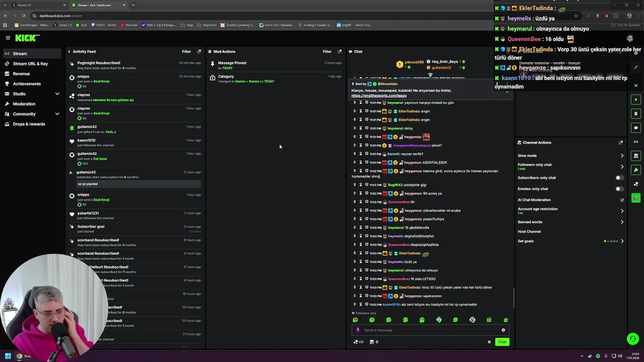The image size is (644, 362).
Task: Click the Category change icon in Mod Actions
Action: 213,77
